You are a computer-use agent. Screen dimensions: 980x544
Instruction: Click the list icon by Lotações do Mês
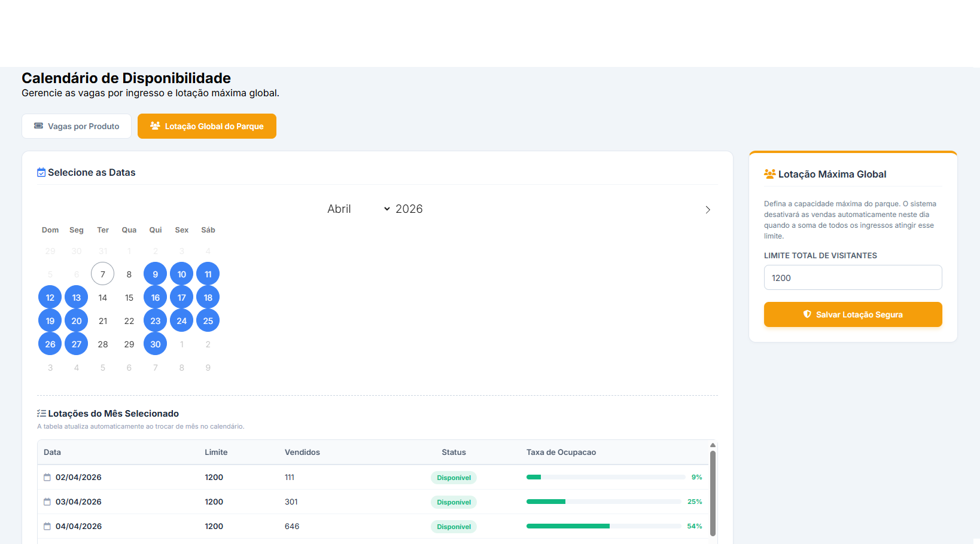pyautogui.click(x=41, y=414)
